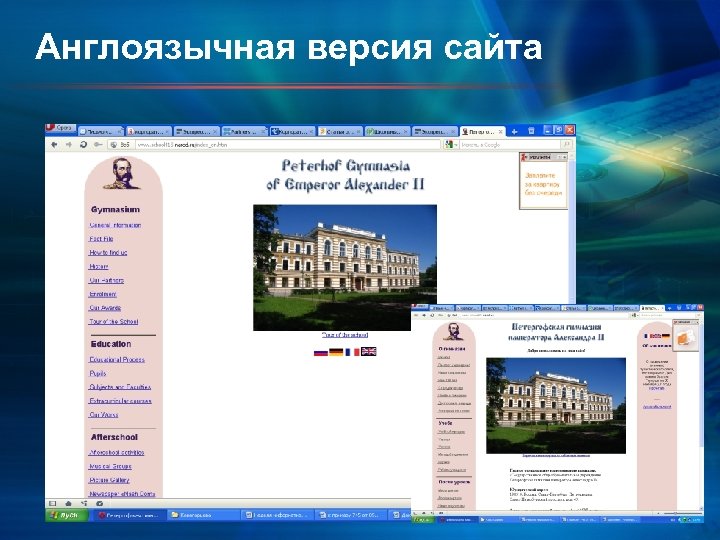Open the History link in the sidebar
Viewport: 720px width, 540px height.
pyautogui.click(x=99, y=266)
